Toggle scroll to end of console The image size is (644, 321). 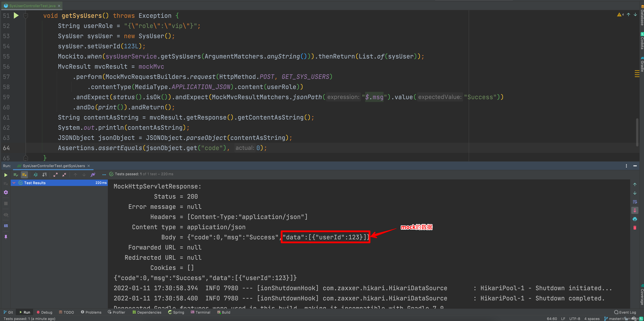point(635,210)
